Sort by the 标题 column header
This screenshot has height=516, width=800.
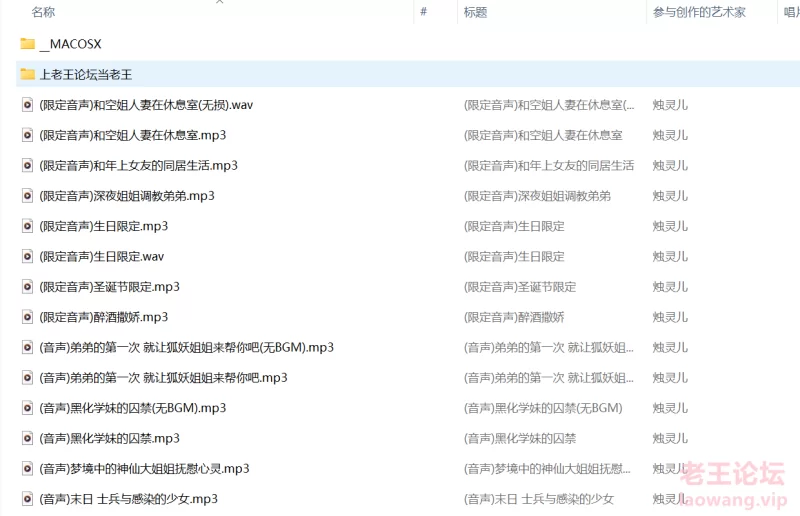point(476,12)
